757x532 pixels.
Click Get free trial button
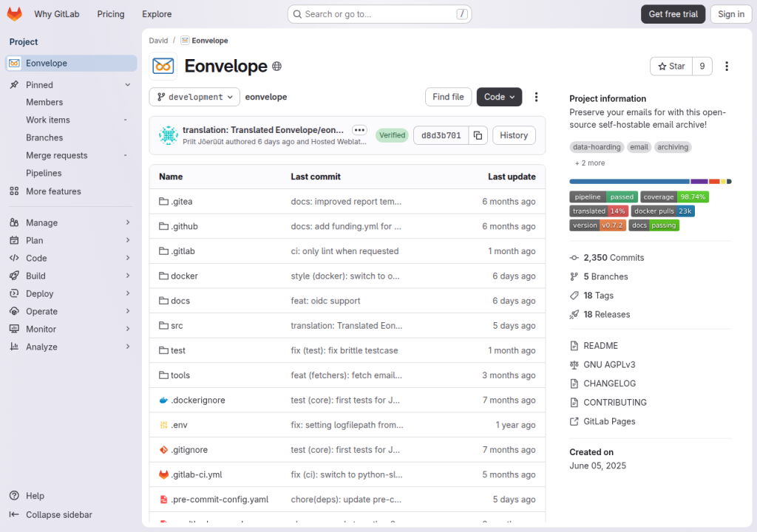pyautogui.click(x=673, y=14)
